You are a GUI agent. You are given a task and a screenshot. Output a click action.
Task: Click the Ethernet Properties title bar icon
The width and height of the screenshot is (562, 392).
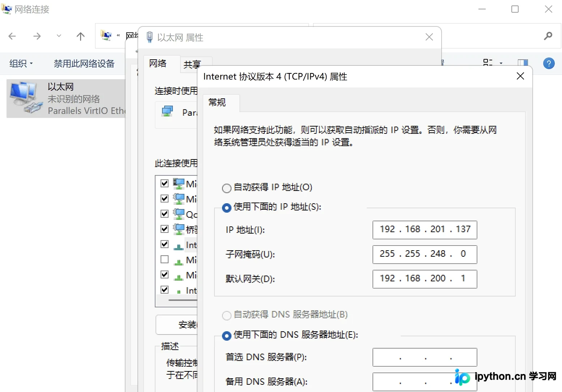click(x=150, y=37)
